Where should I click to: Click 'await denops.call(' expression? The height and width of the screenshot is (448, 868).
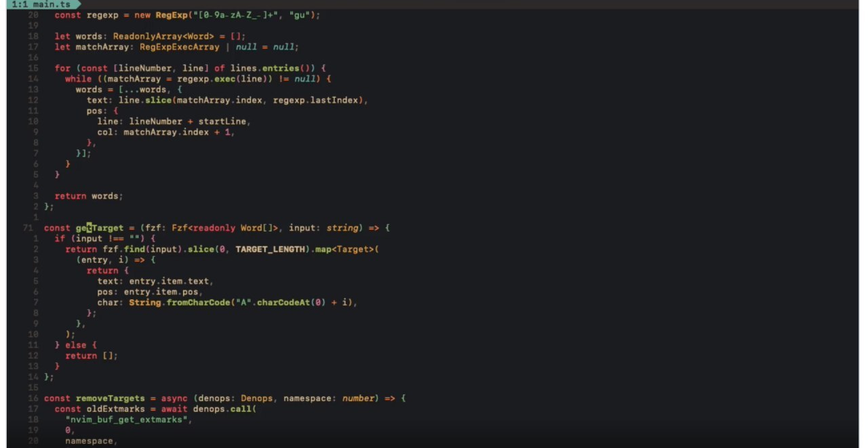click(209, 409)
